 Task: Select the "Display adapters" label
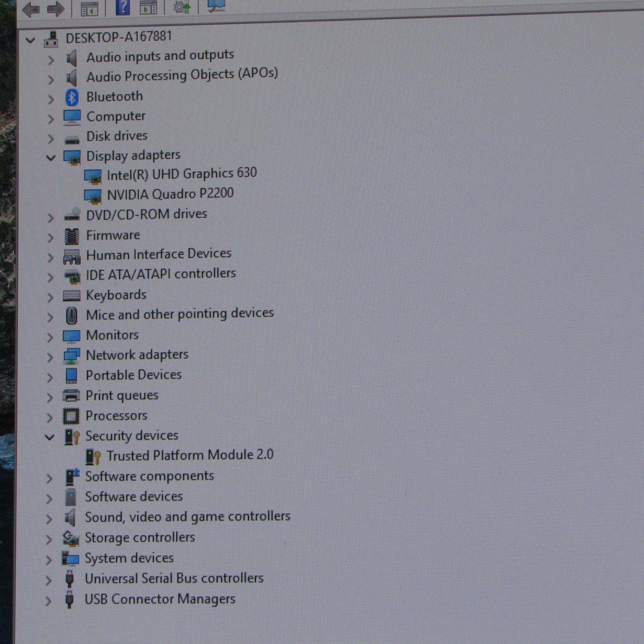pyautogui.click(x=133, y=156)
